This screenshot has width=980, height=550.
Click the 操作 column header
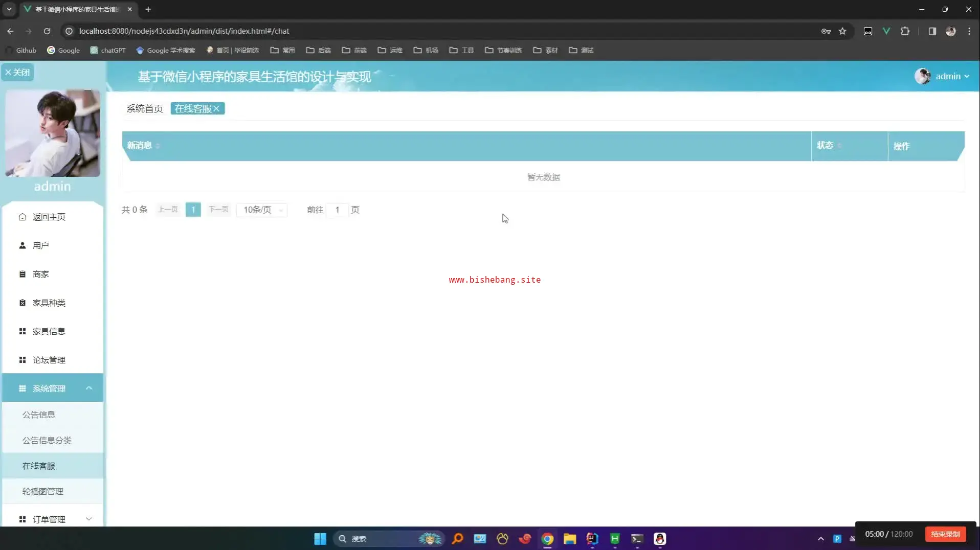point(901,146)
